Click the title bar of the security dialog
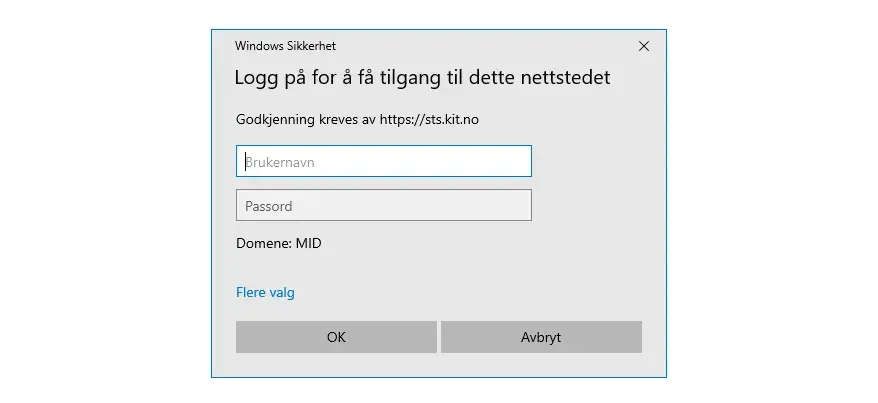The image size is (878, 403). click(x=450, y=46)
